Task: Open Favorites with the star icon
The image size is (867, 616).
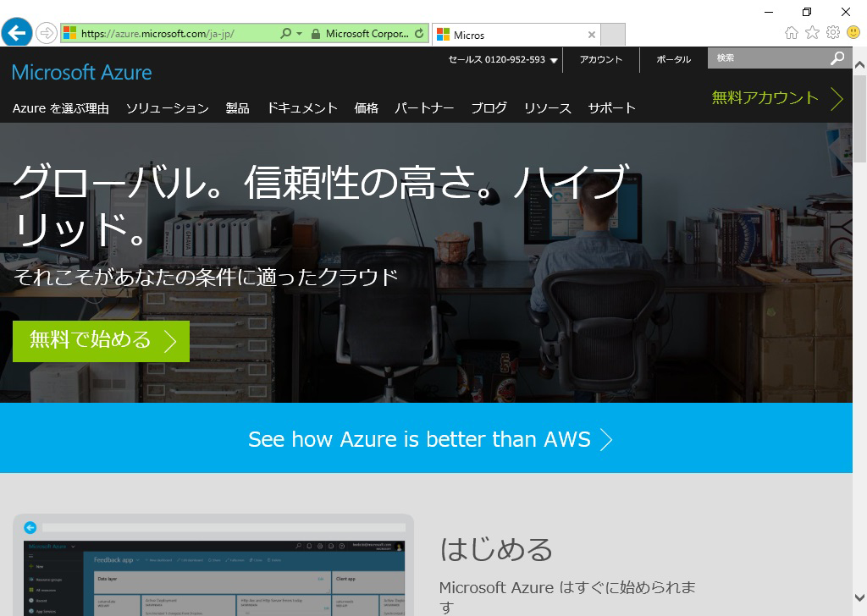Action: pos(812,33)
